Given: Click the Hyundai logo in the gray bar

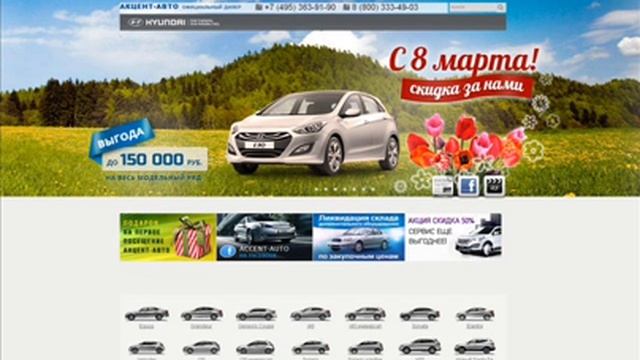Looking at the screenshot, I should tap(157, 22).
